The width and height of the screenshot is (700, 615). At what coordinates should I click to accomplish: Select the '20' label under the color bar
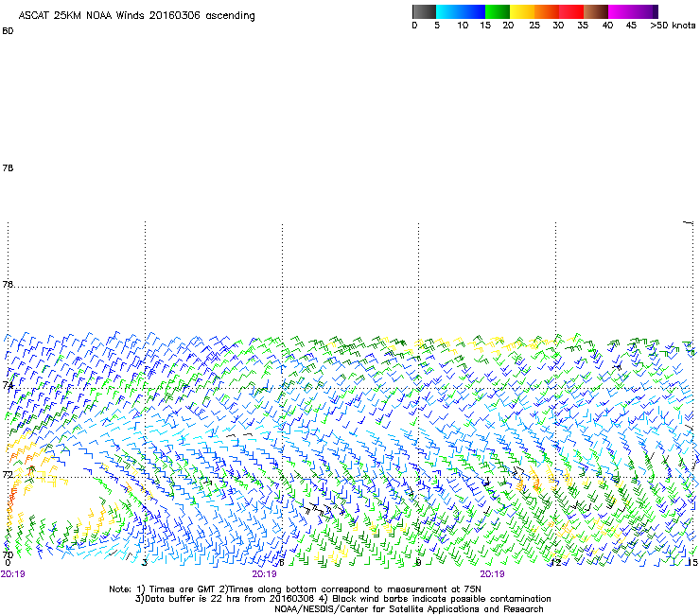tap(508, 25)
